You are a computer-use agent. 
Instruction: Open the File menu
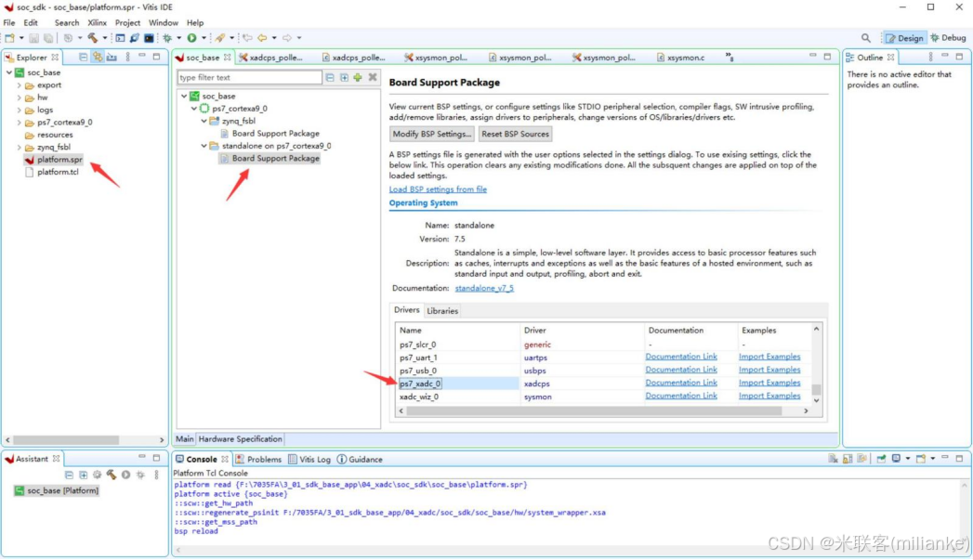click(9, 22)
